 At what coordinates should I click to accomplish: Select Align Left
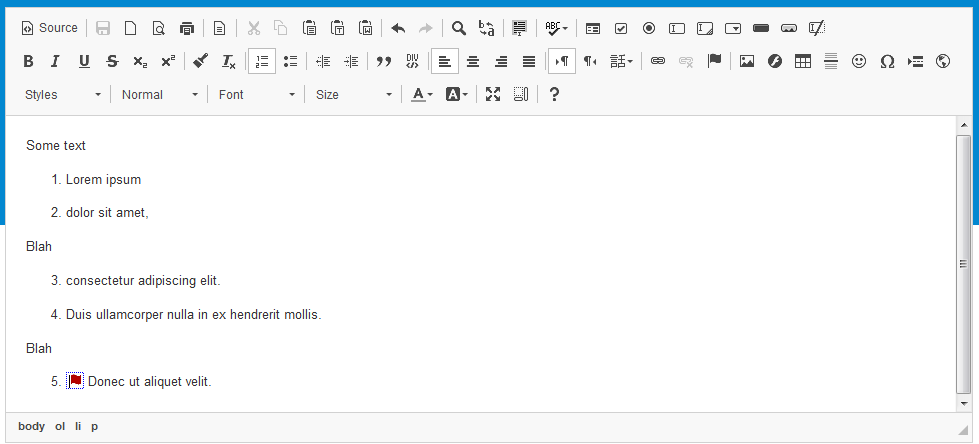[445, 61]
